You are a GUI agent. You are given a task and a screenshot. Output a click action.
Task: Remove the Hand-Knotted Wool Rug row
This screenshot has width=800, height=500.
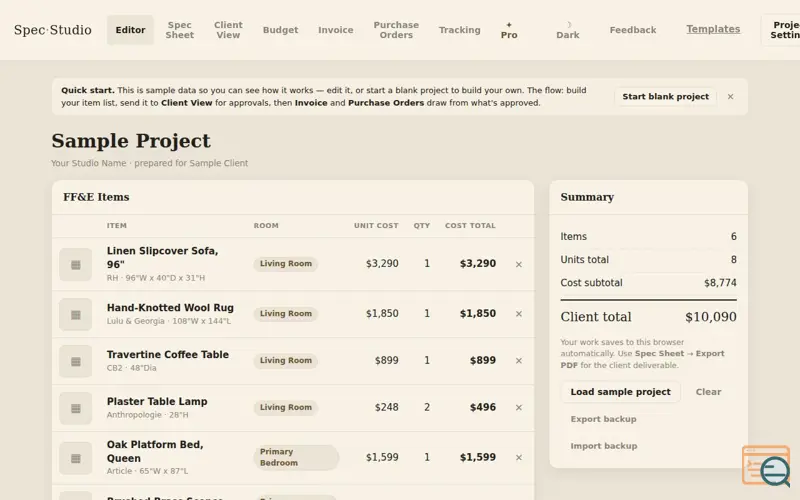(519, 314)
